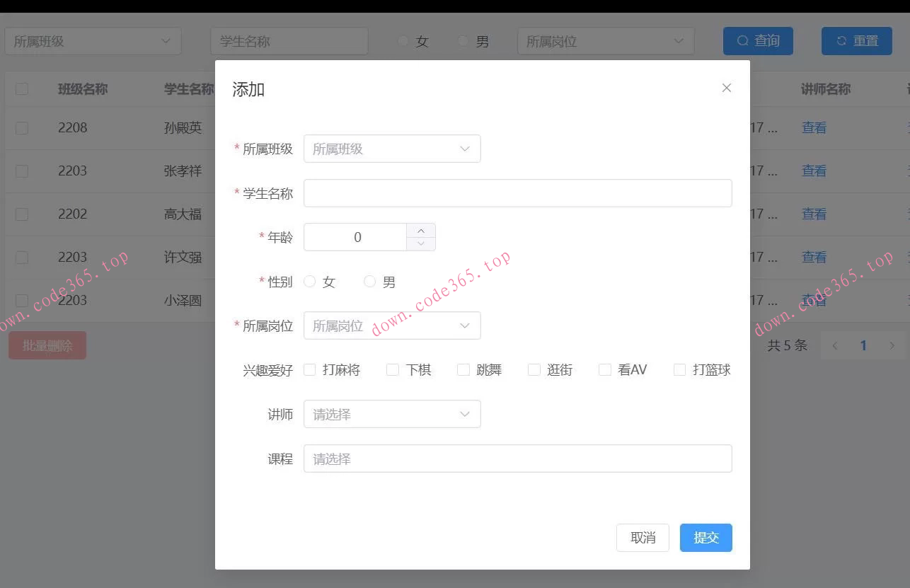The height and width of the screenshot is (588, 910).
Task: Close the 添加 dialog via X icon
Action: coord(726,88)
